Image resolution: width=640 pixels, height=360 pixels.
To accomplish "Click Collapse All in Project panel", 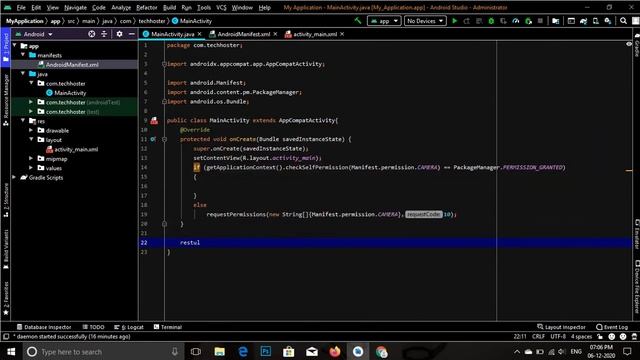I will pos(104,34).
